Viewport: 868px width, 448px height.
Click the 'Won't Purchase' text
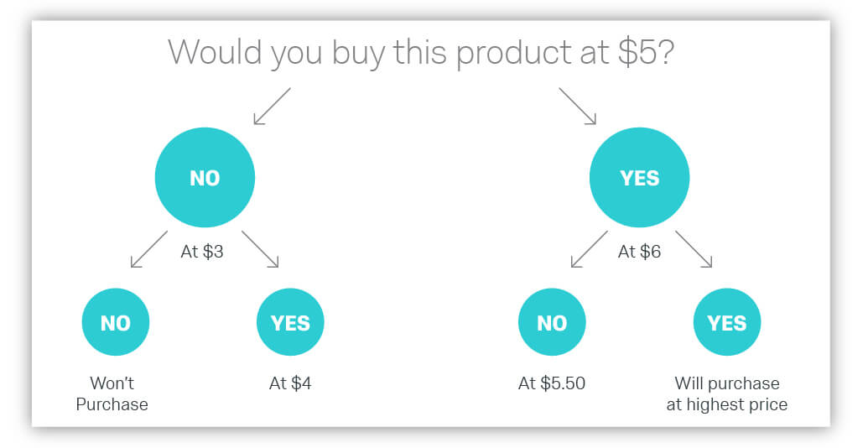tap(112, 393)
